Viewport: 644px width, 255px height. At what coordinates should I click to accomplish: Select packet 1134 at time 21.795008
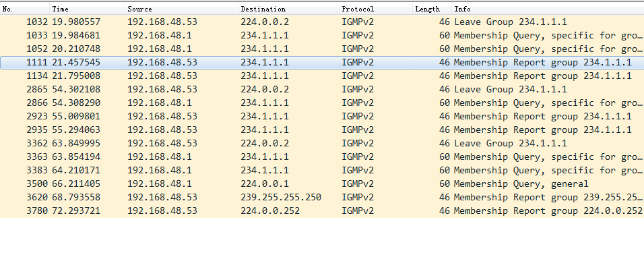pyautogui.click(x=322, y=76)
